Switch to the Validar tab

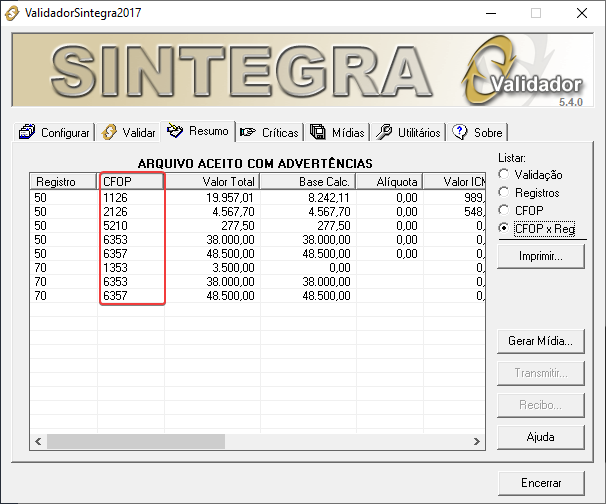[128, 133]
